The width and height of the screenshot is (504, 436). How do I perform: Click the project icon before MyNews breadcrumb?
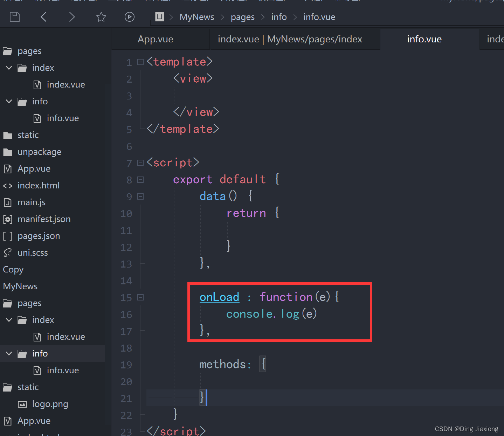coord(160,17)
